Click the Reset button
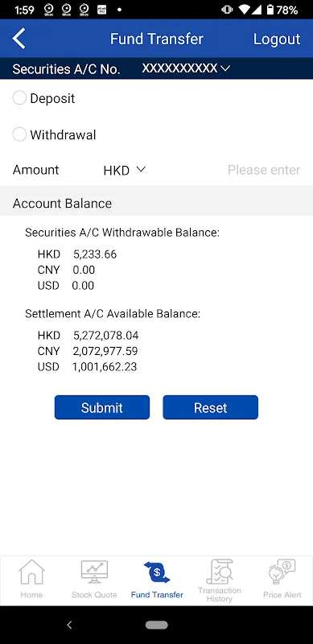The height and width of the screenshot is (644, 313). [x=210, y=407]
